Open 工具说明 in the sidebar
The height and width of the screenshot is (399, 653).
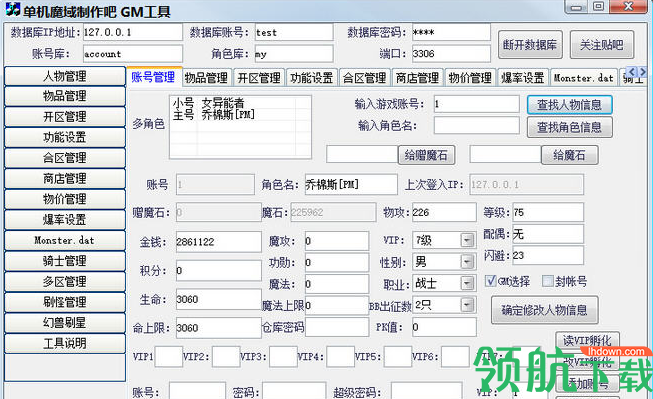(x=65, y=344)
